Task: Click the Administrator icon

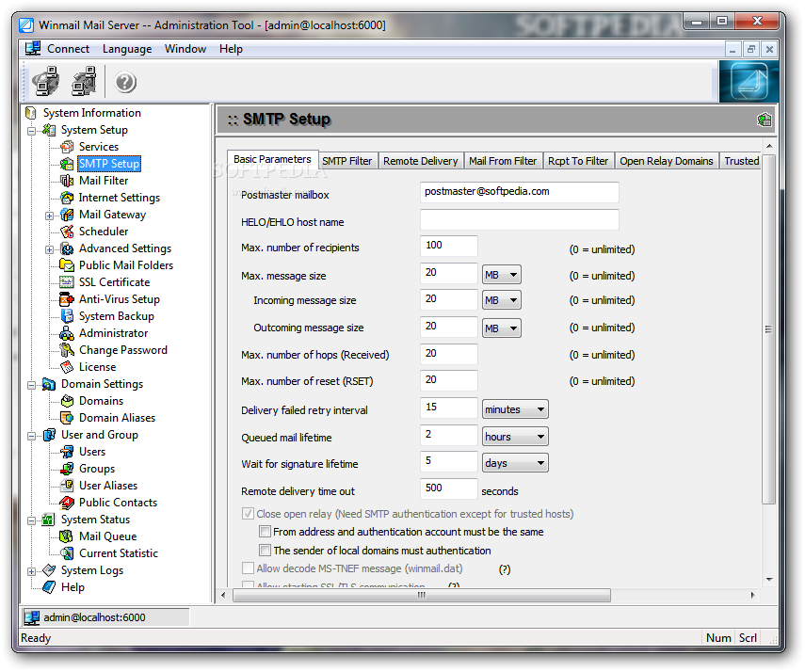Action: [x=67, y=333]
